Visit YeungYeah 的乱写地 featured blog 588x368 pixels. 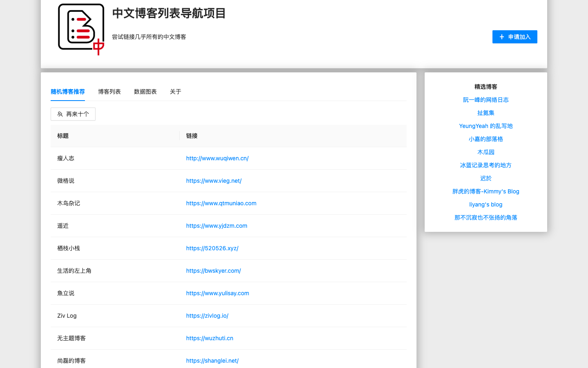(486, 126)
